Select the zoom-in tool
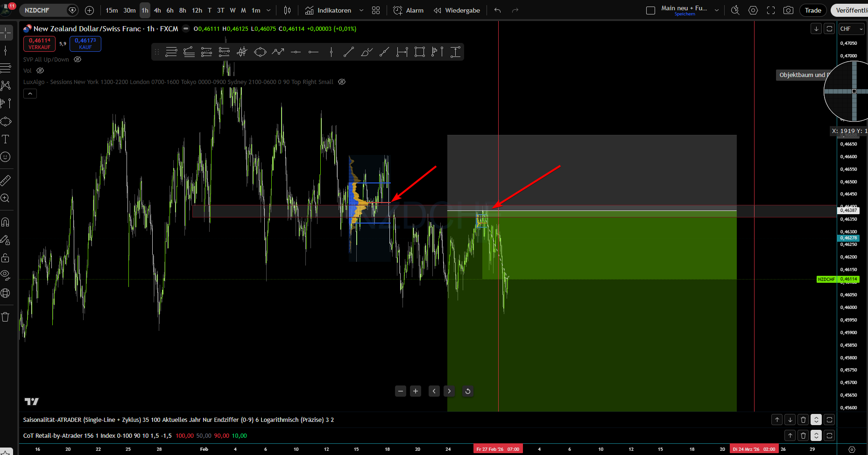 tap(6, 198)
